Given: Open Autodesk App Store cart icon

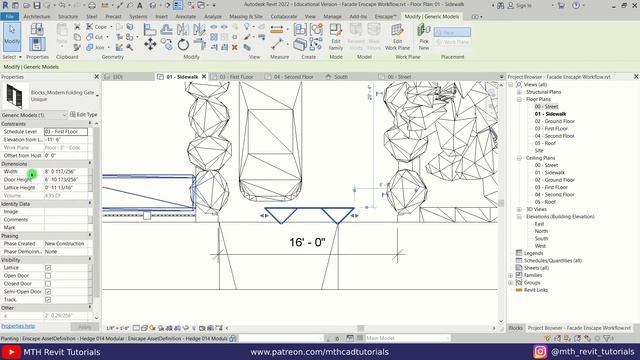Looking at the screenshot, I should click(561, 6).
